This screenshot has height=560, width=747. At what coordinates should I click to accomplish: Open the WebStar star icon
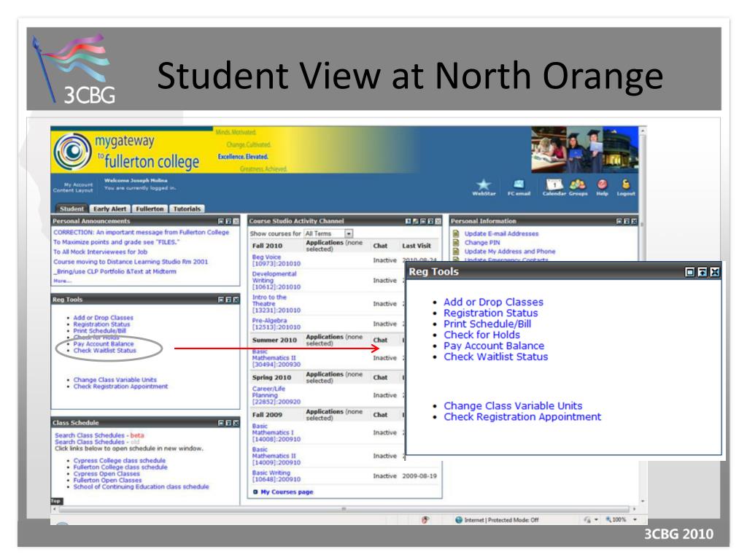click(484, 184)
